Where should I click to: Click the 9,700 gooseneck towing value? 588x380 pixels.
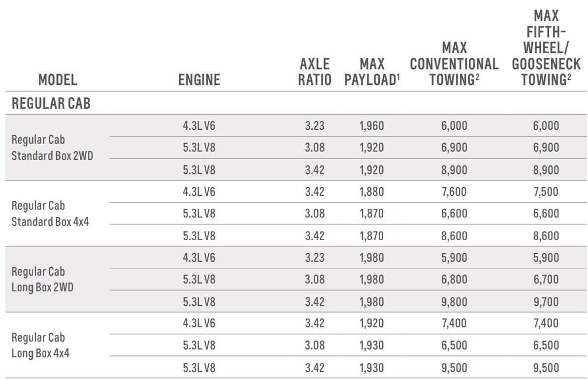(546, 302)
